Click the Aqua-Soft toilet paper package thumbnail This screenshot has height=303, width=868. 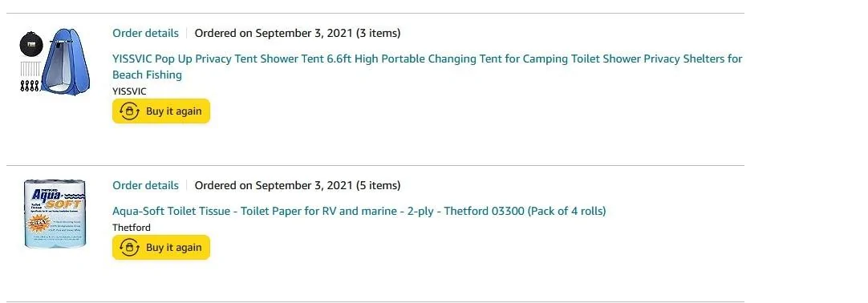click(55, 213)
